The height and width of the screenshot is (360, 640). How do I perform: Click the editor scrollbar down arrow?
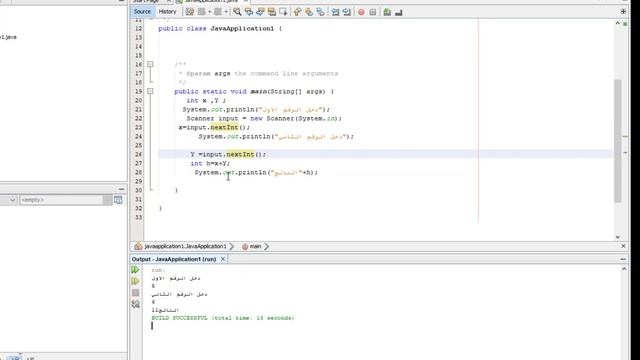tap(618, 237)
